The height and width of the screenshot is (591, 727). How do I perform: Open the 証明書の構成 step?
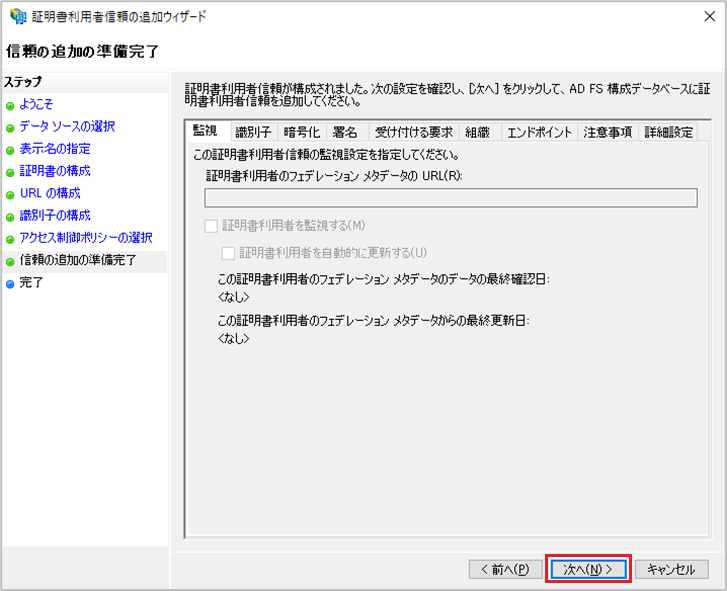pos(55,171)
